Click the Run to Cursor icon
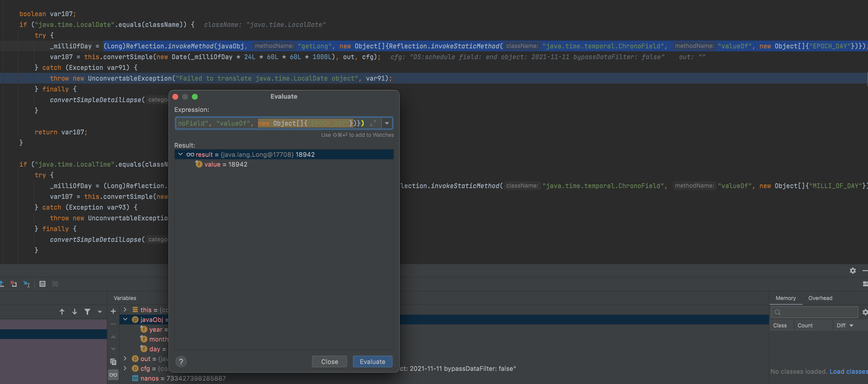The width and height of the screenshot is (868, 384). (x=27, y=284)
